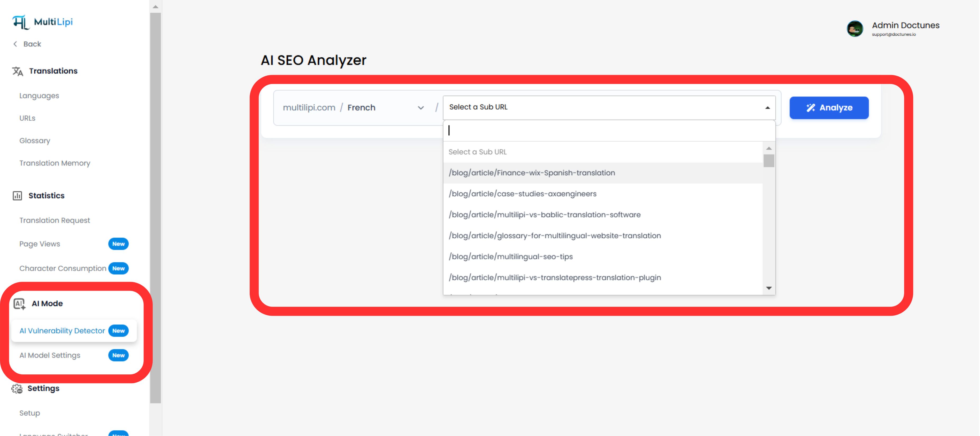The image size is (980, 436).
Task: Open AI Model Settings
Action: pos(50,355)
